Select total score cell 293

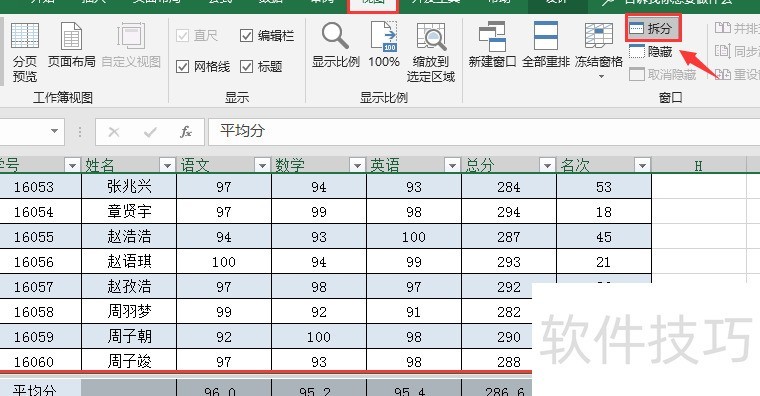click(x=509, y=262)
